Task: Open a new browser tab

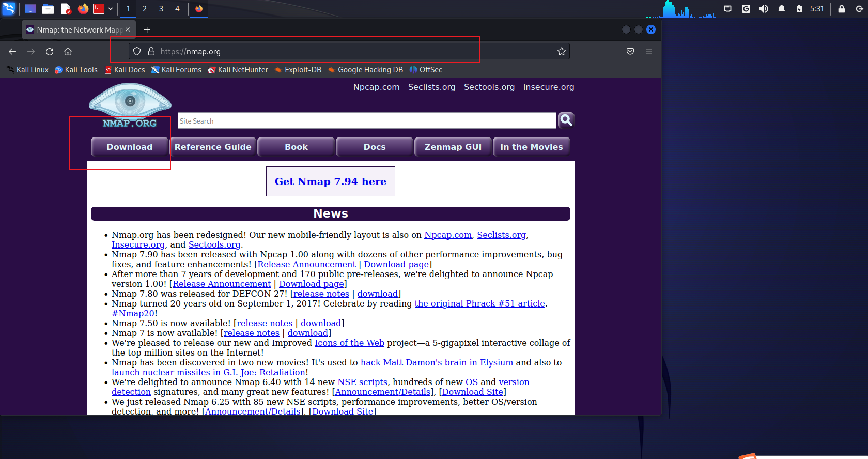Action: tap(147, 30)
